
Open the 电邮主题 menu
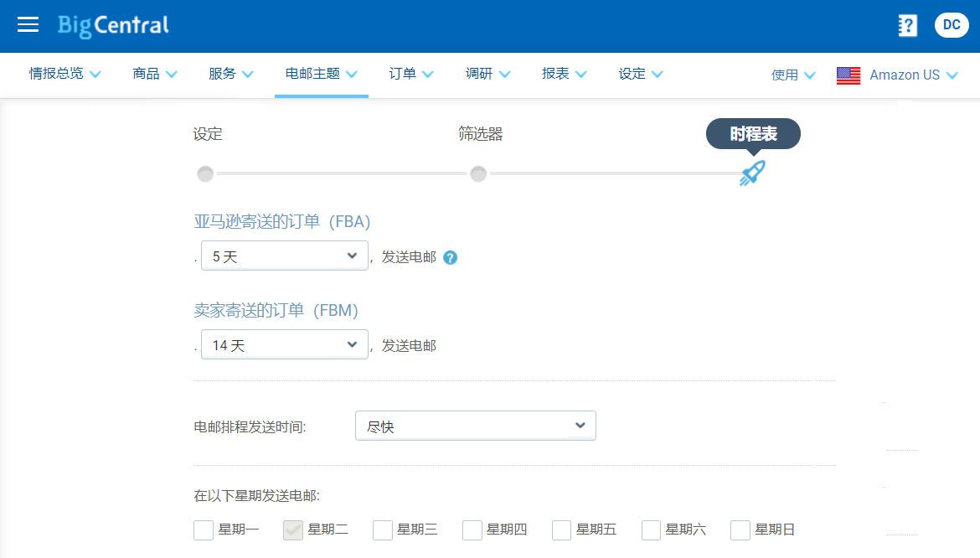pos(321,74)
